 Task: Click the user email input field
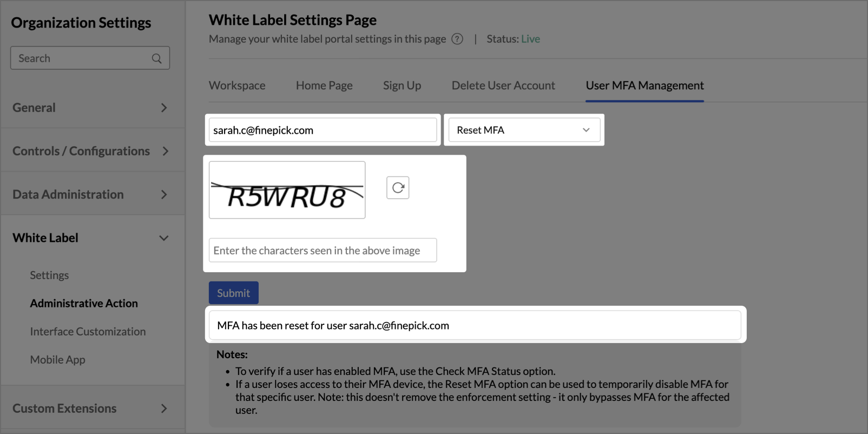[323, 130]
